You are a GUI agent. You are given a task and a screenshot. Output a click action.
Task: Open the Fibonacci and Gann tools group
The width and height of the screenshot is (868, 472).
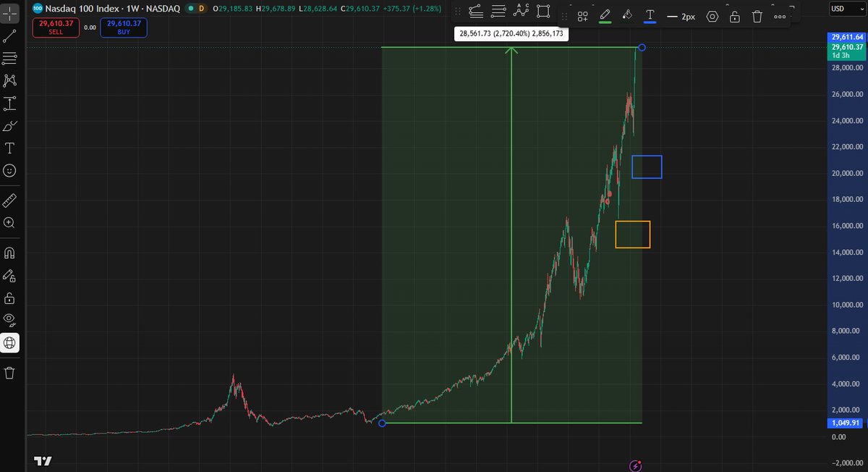pos(10,59)
